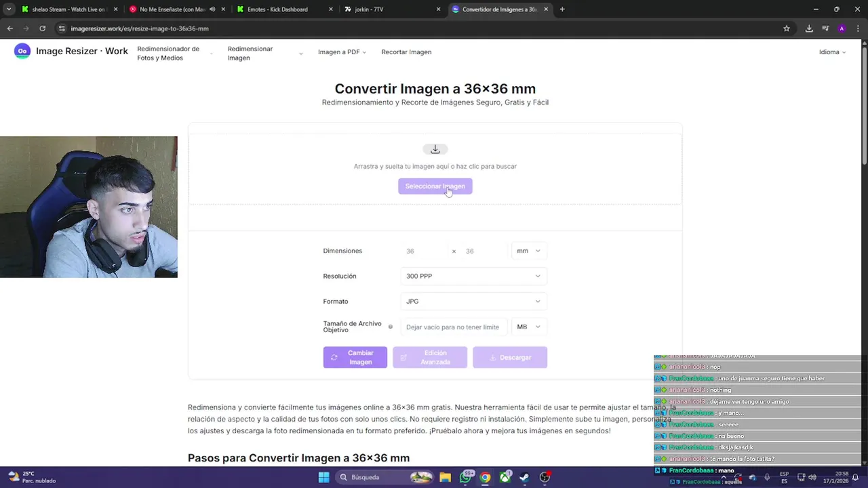Open the weather widget showing 25°C
The width and height of the screenshot is (868, 488).
tap(31, 477)
